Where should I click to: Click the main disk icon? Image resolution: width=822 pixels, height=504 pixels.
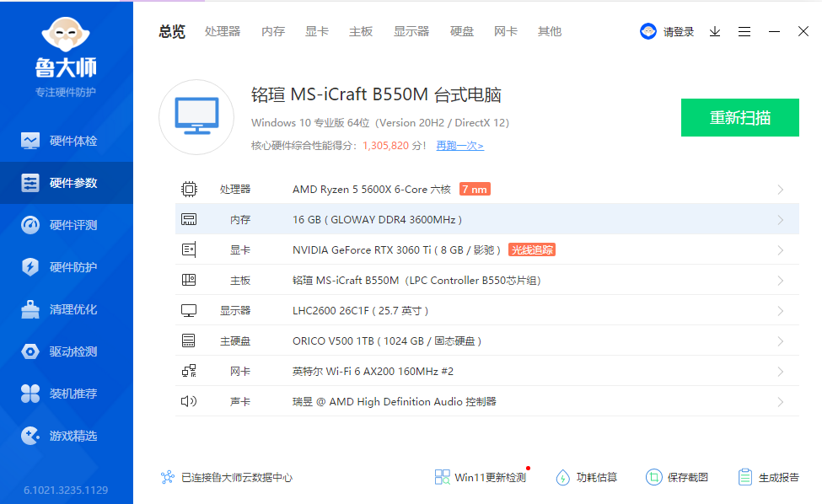189,341
